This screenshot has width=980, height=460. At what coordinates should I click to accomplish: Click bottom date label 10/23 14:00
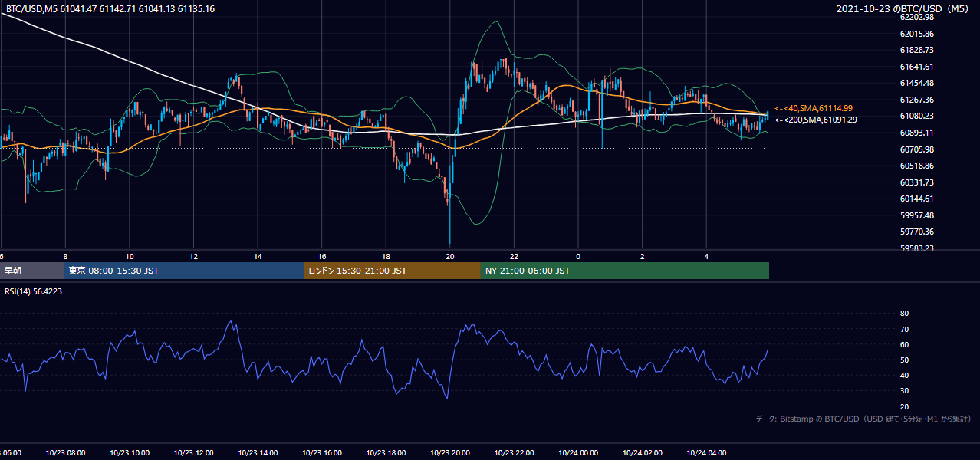tap(258, 453)
